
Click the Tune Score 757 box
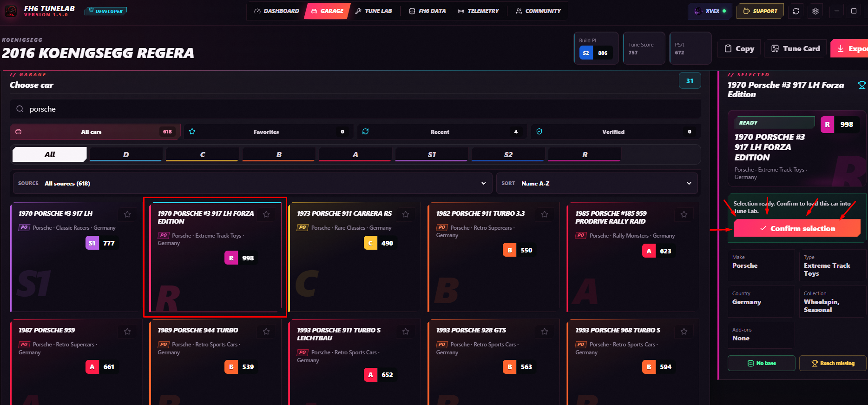click(x=644, y=48)
